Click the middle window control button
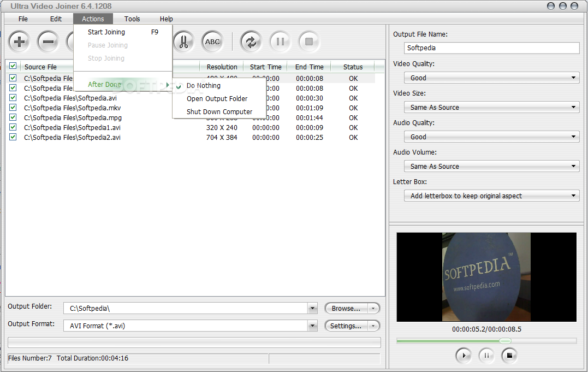The height and width of the screenshot is (372, 588). click(x=563, y=6)
